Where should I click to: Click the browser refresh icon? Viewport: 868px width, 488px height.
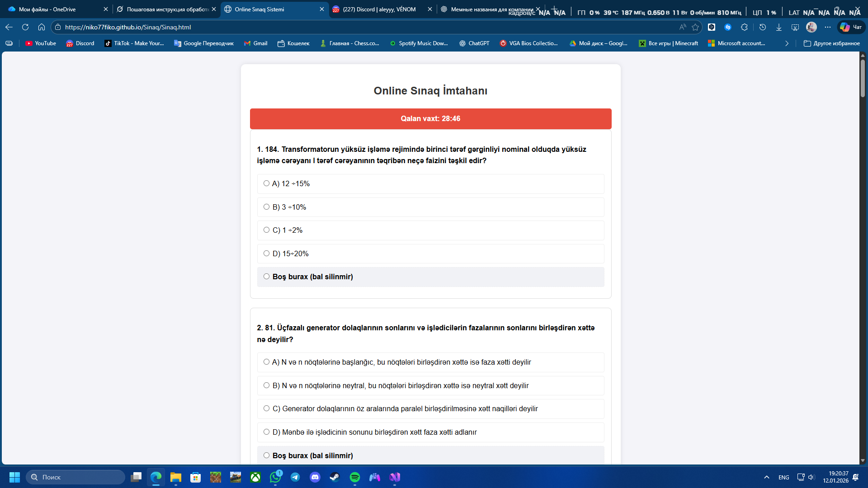[25, 27]
